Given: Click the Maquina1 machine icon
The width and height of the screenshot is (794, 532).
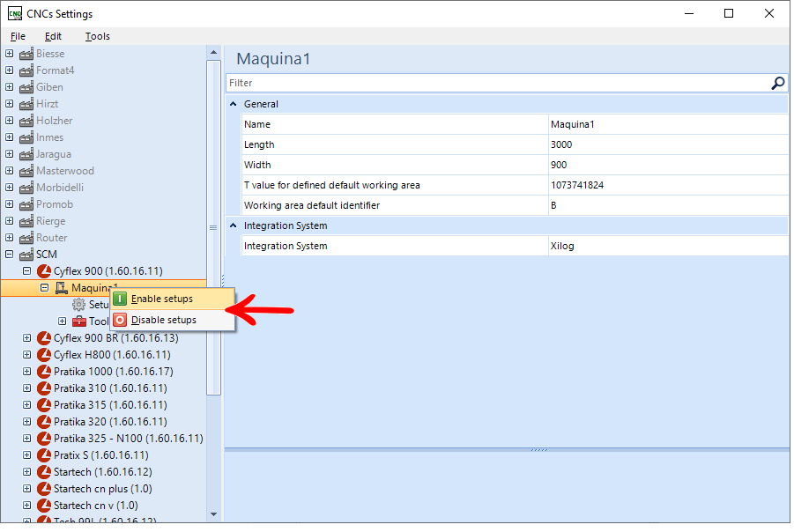Looking at the screenshot, I should point(62,287).
